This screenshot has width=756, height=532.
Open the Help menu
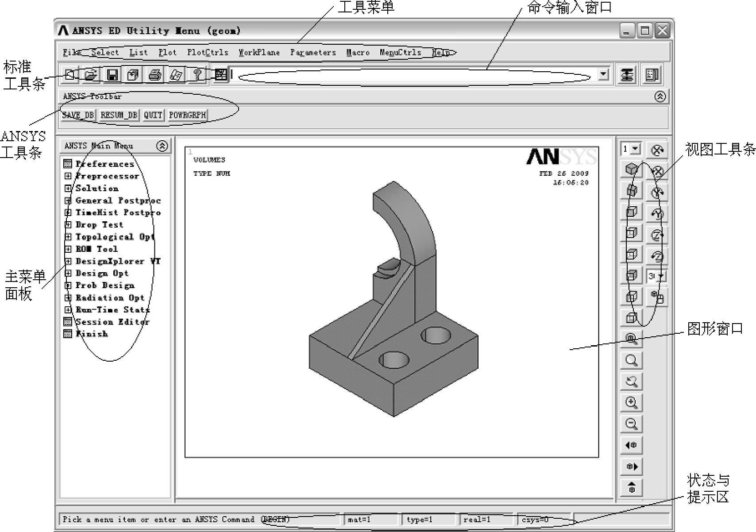441,52
